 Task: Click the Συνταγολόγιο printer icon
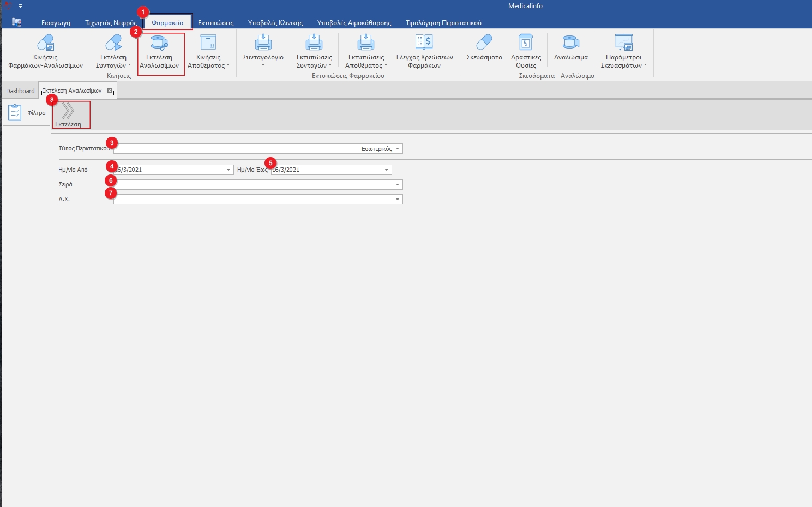tap(263, 43)
